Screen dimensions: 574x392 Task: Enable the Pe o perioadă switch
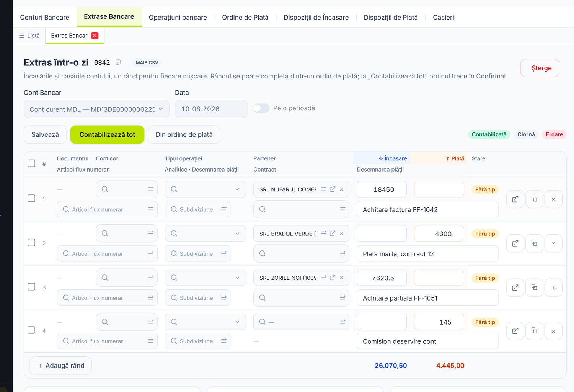(261, 108)
